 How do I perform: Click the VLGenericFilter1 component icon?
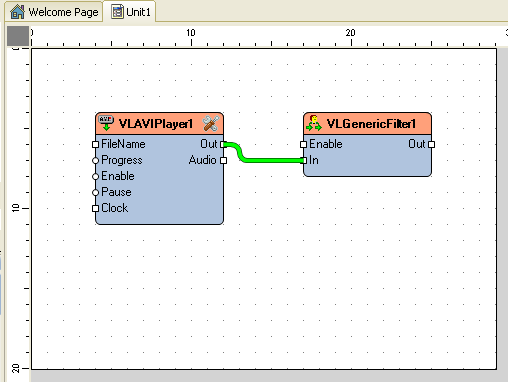314,123
